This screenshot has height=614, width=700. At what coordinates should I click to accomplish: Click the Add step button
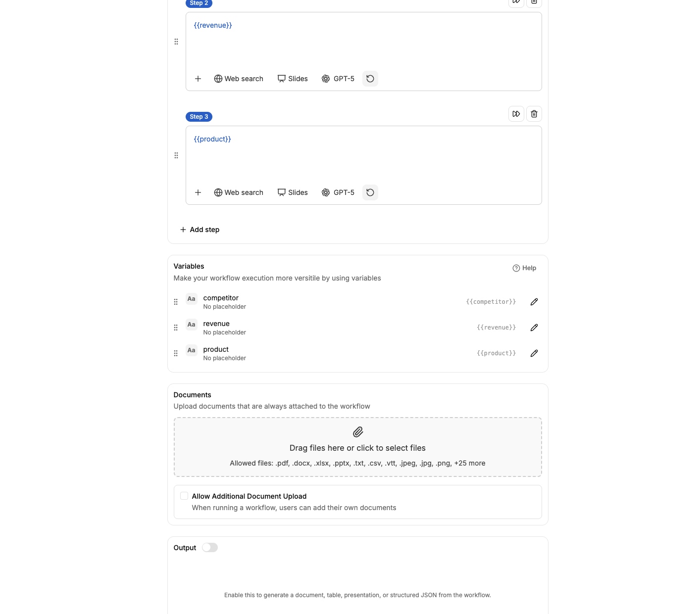(200, 230)
